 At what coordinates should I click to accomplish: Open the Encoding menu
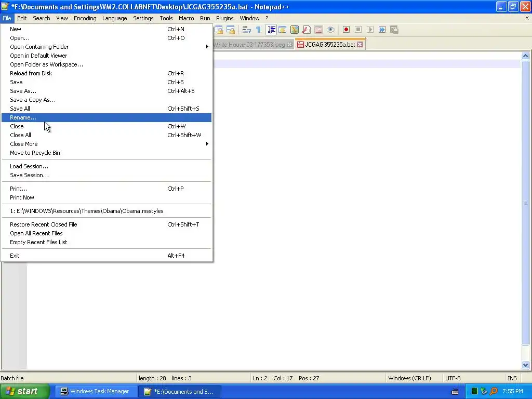pos(85,18)
